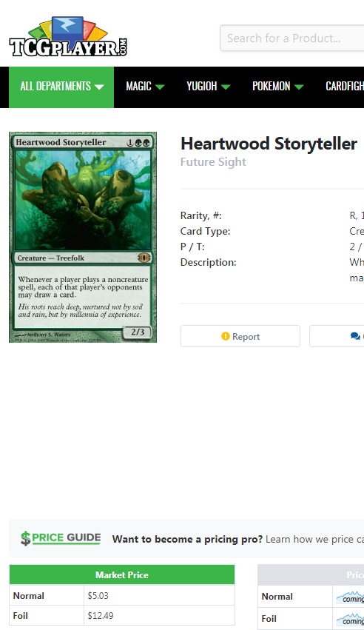
Task: Open Learn how we price cards link
Action: (x=314, y=539)
